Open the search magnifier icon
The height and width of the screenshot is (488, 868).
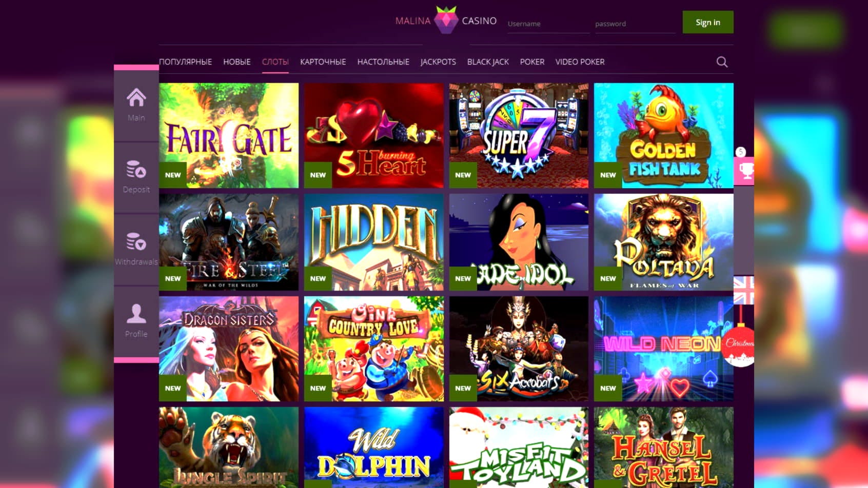pyautogui.click(x=722, y=62)
